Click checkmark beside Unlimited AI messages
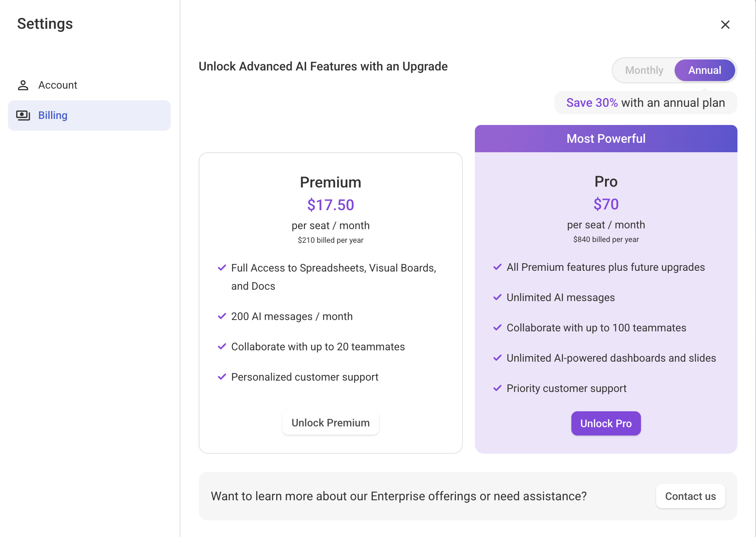Image resolution: width=756 pixels, height=537 pixels. pyautogui.click(x=498, y=297)
